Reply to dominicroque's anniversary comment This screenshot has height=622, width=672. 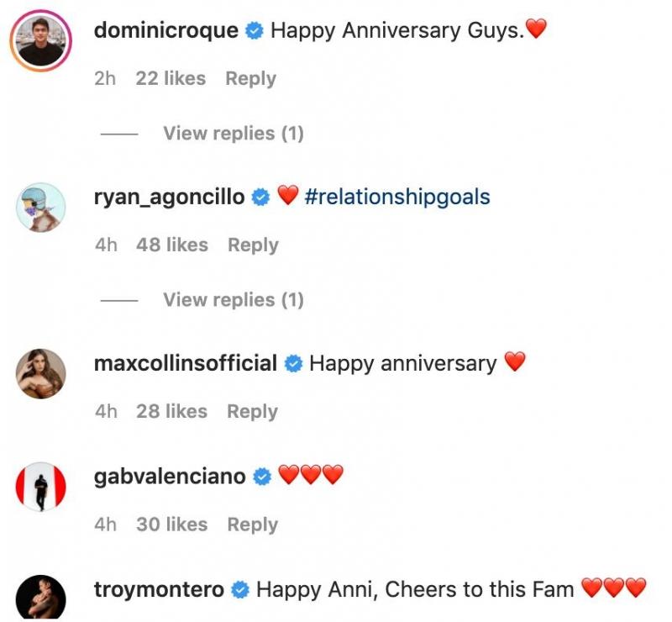(x=250, y=79)
